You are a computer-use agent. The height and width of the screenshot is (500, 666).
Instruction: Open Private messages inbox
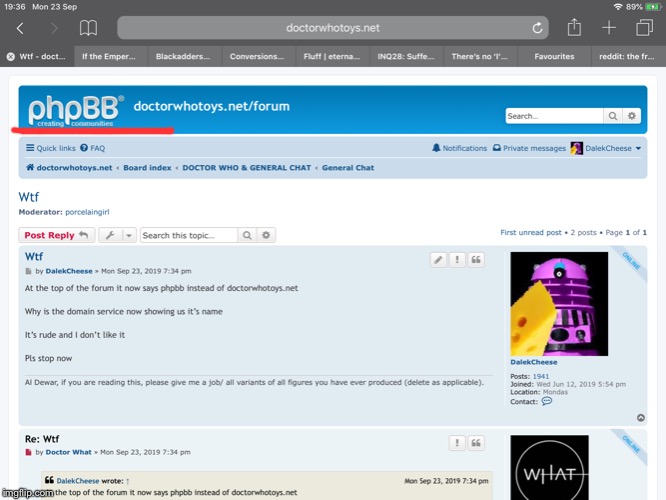coord(529,148)
